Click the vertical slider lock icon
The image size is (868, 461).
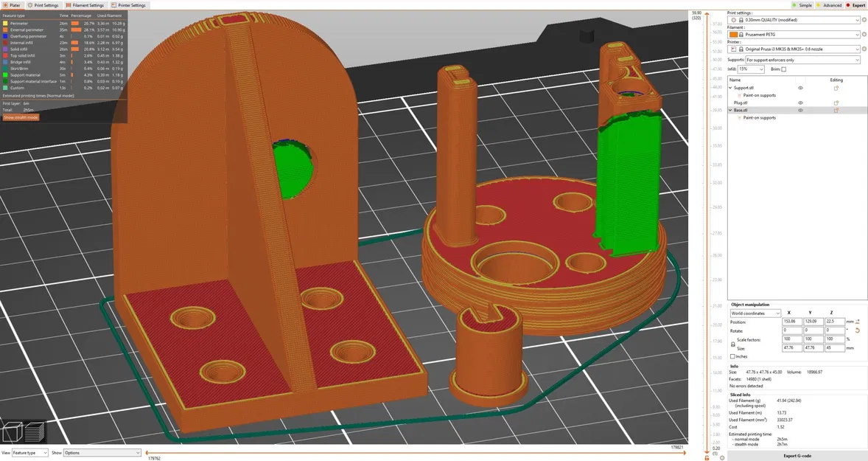click(x=707, y=457)
